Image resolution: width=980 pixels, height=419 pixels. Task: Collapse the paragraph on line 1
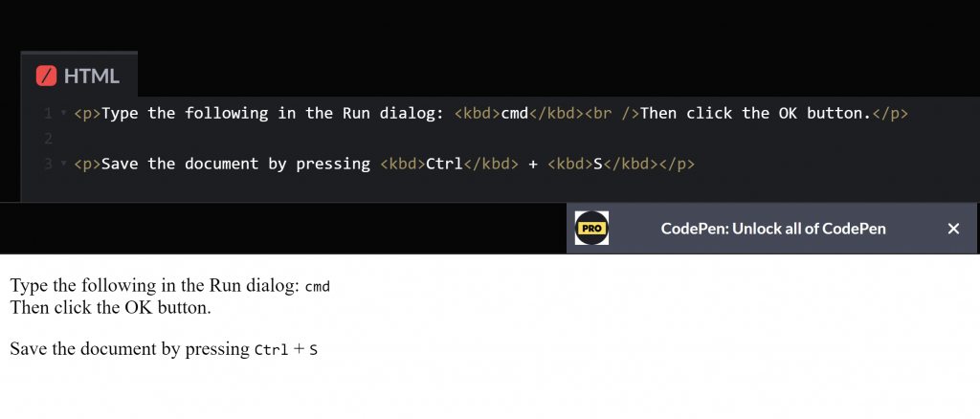[63, 114]
